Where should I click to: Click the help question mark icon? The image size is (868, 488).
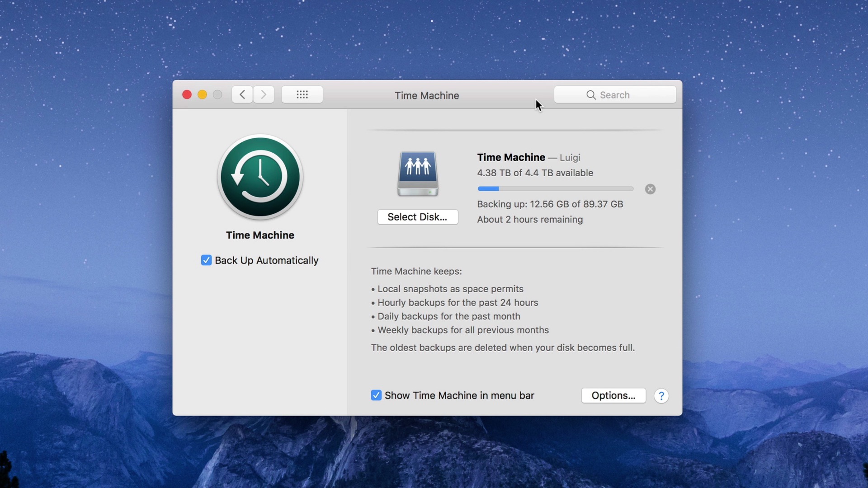point(661,395)
